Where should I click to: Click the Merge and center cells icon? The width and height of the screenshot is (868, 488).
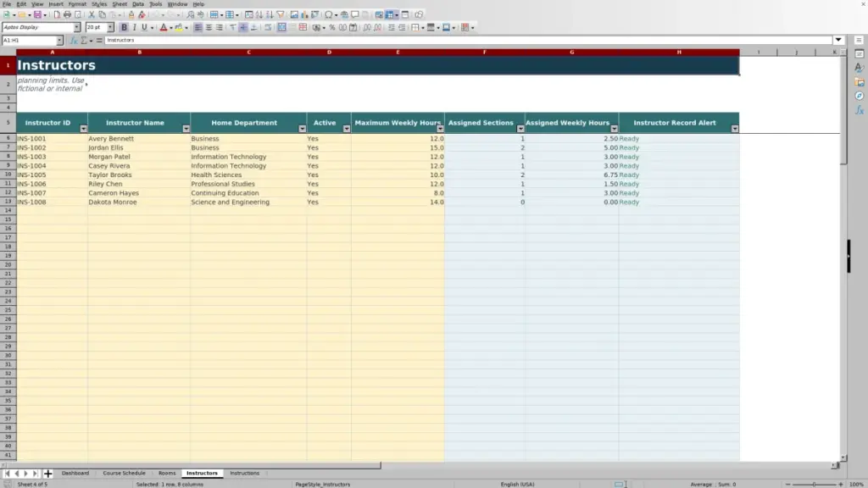click(281, 27)
